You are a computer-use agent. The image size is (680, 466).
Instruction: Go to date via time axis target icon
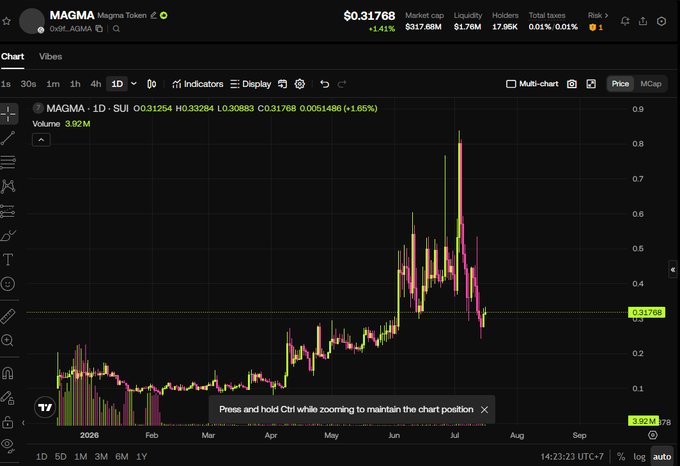tap(653, 435)
